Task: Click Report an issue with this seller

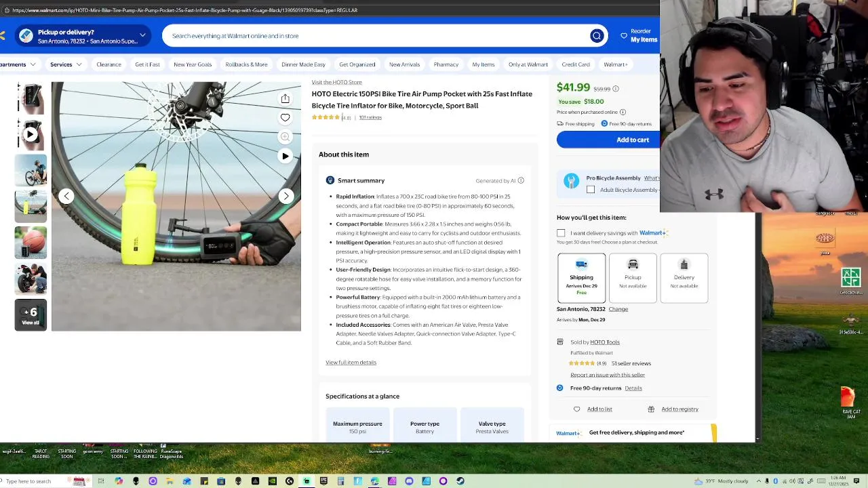Action: point(608,375)
